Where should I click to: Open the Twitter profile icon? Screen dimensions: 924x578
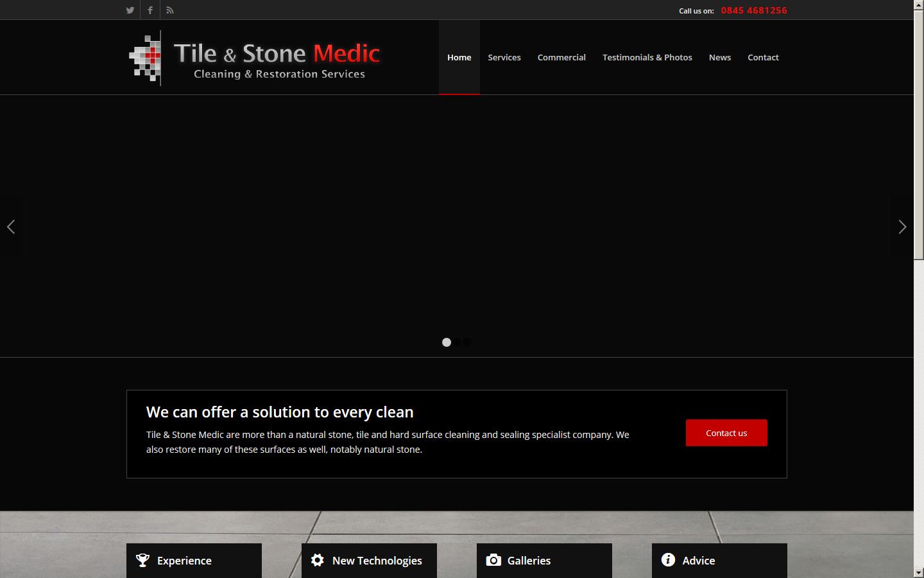[x=130, y=10]
